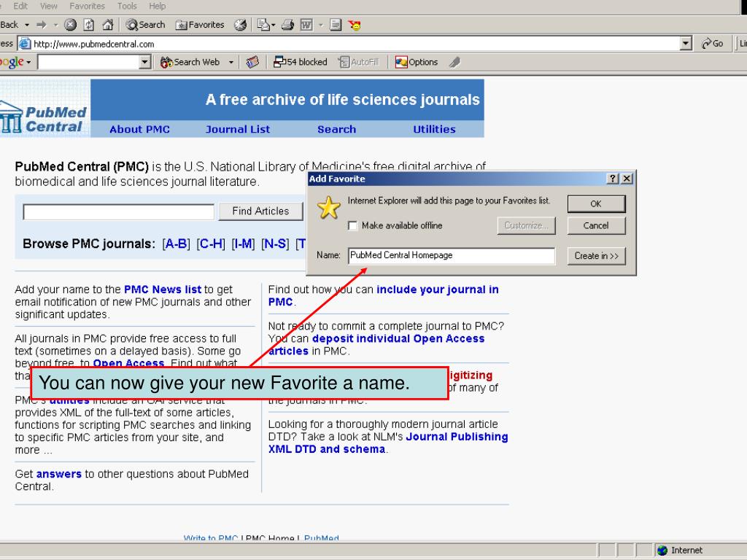Screen dimensions: 747x560
Task: Open the Search Web dropdown arrow
Action: (231, 62)
